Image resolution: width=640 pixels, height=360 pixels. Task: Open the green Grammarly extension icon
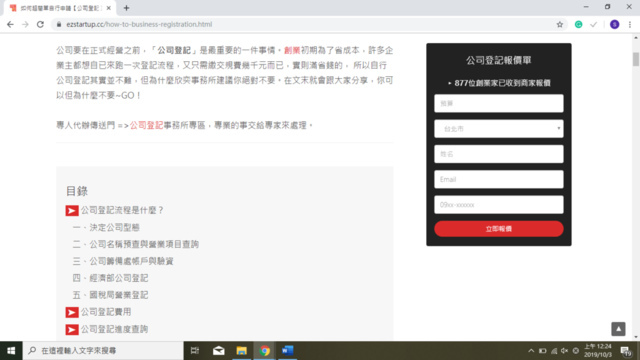tap(578, 24)
